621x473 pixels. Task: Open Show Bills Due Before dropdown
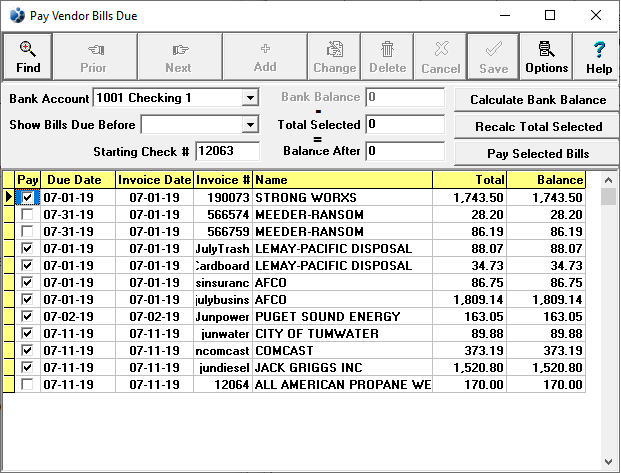pos(250,125)
